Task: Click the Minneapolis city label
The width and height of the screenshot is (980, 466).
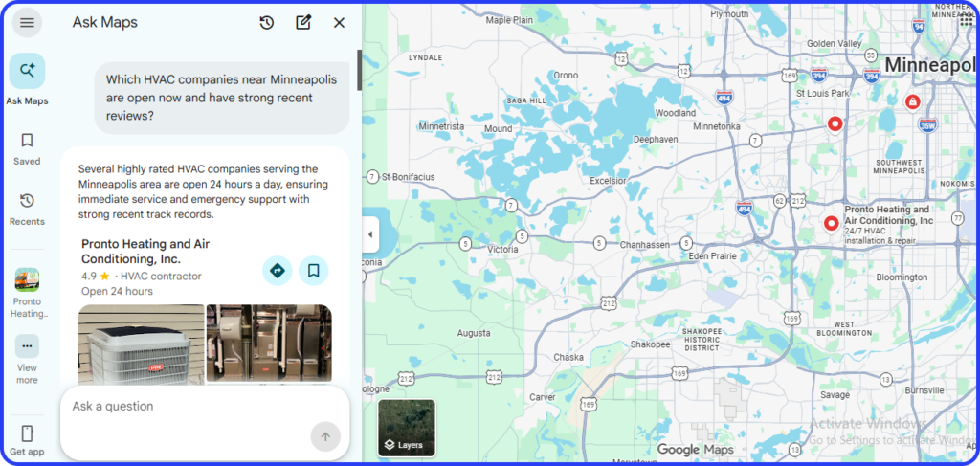Action: (x=931, y=64)
